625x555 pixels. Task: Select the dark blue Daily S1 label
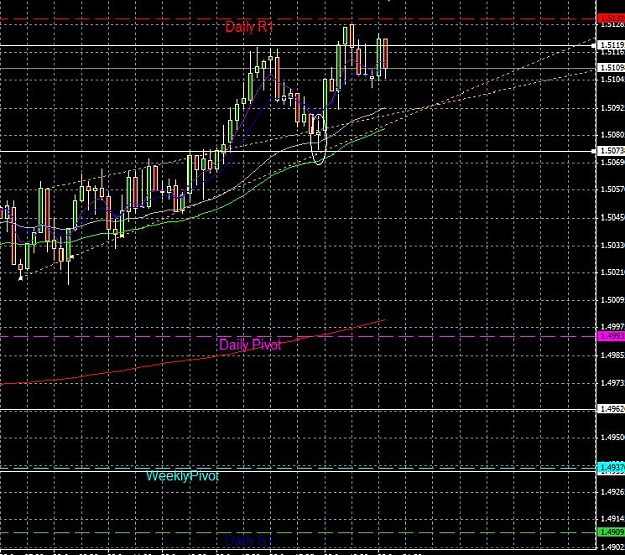[x=249, y=541]
